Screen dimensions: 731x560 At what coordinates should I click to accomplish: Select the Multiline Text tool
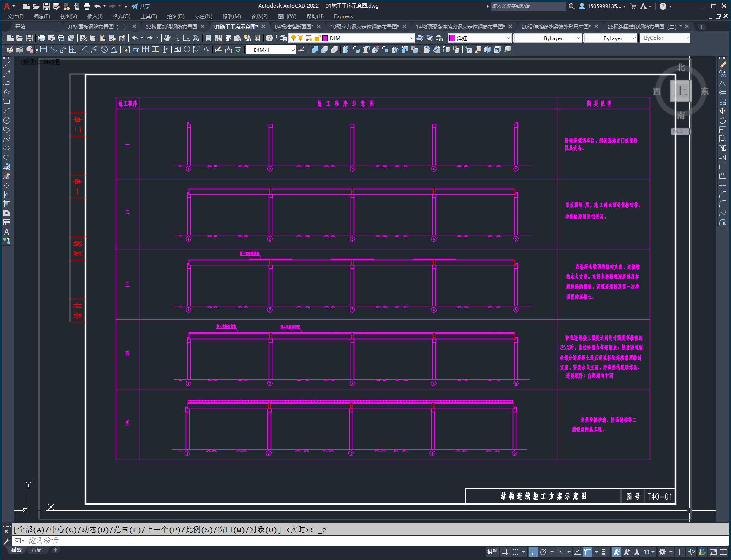pos(7,232)
